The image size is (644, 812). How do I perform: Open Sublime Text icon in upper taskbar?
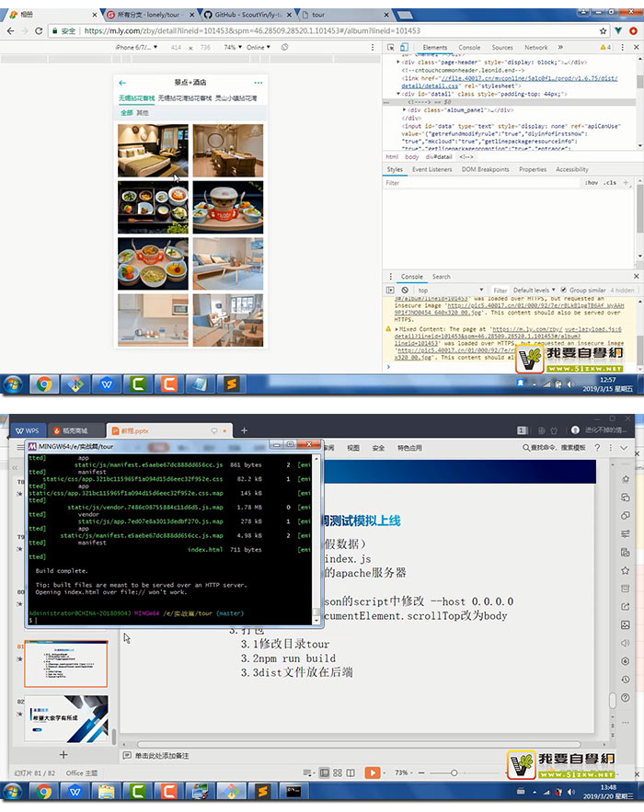(x=231, y=384)
